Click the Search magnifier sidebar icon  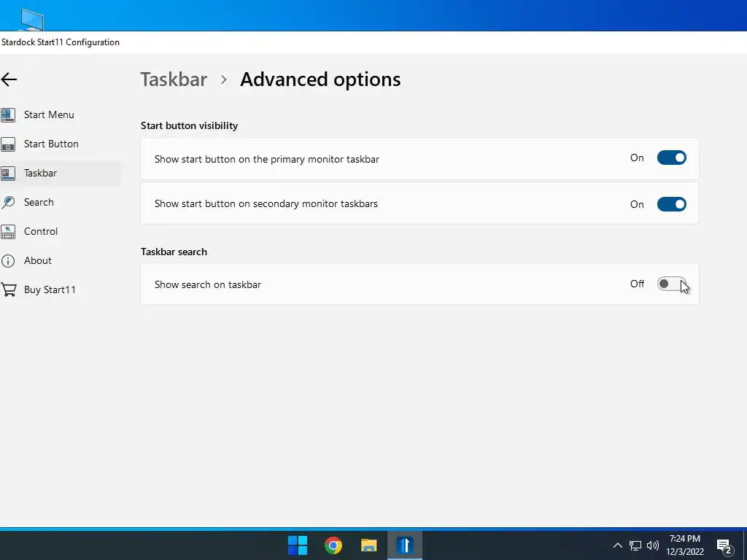coord(7,203)
